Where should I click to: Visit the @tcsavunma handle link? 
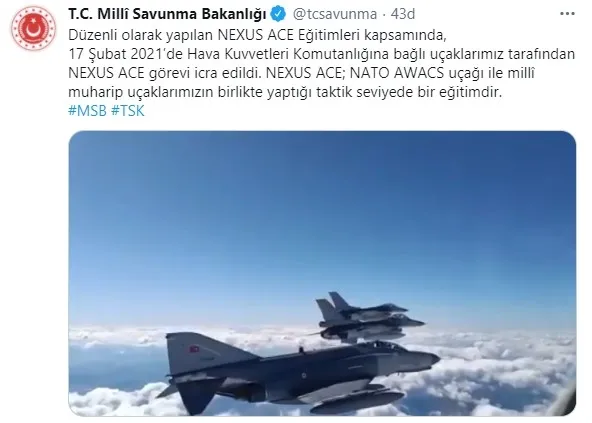(335, 14)
